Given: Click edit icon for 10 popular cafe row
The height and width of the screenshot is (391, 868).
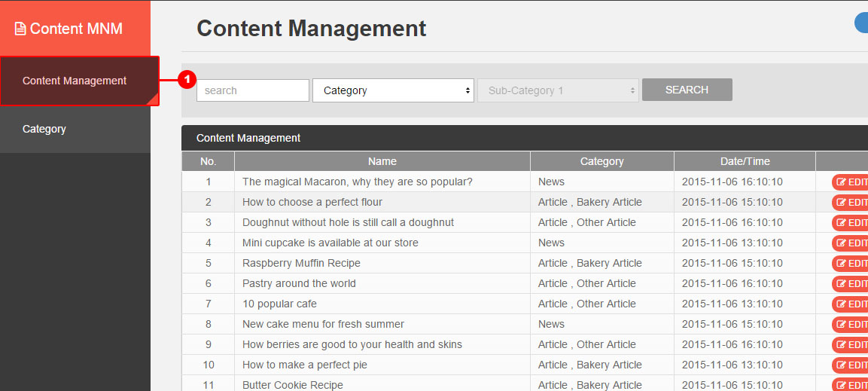Looking at the screenshot, I should 842,304.
